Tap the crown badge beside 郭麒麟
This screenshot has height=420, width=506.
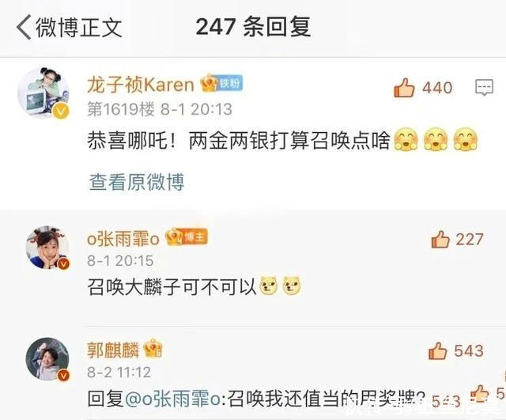coord(153,349)
